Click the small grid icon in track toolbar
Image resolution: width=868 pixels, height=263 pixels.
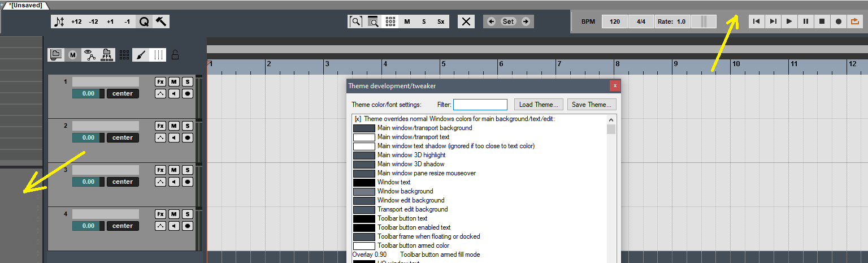tap(124, 55)
